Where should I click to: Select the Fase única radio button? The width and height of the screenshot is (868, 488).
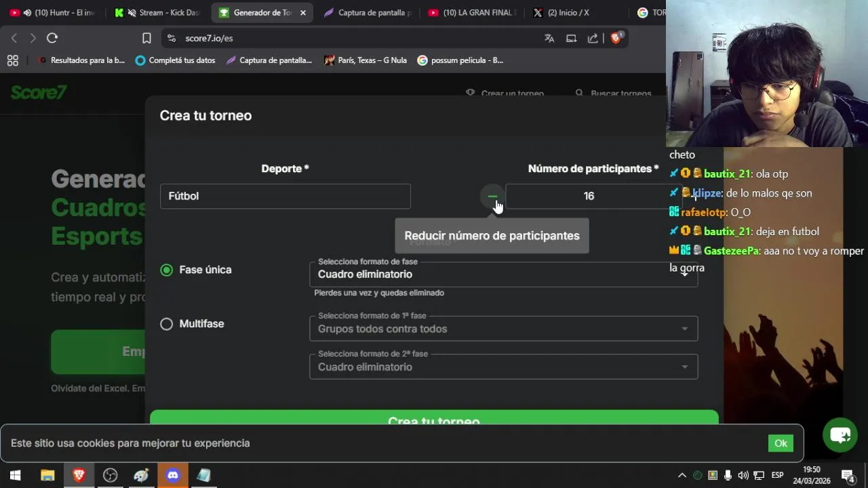(167, 270)
